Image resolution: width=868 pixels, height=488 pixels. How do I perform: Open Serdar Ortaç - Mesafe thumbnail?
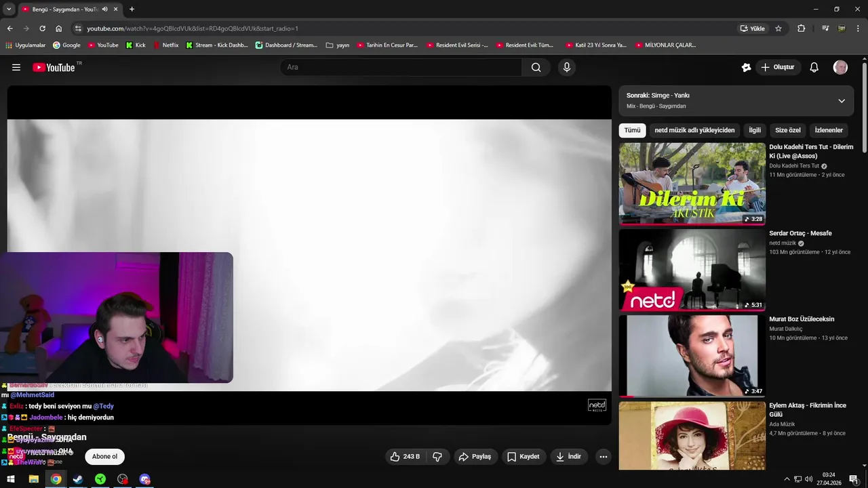tap(692, 270)
